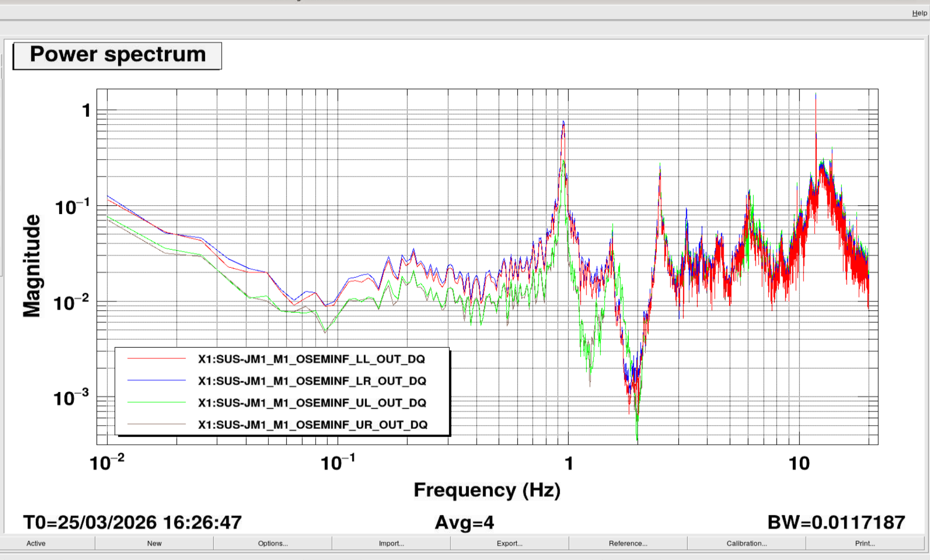Open the Calibration... dialog
Image resolution: width=930 pixels, height=560 pixels.
[x=747, y=543]
